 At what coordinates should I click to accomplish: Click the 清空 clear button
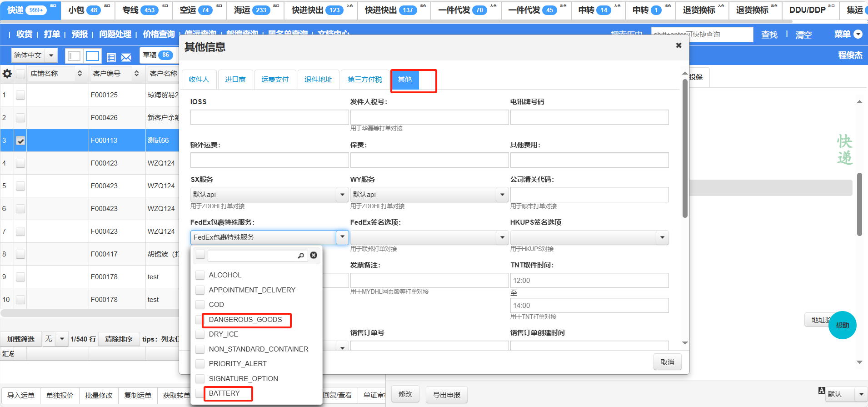coord(803,35)
